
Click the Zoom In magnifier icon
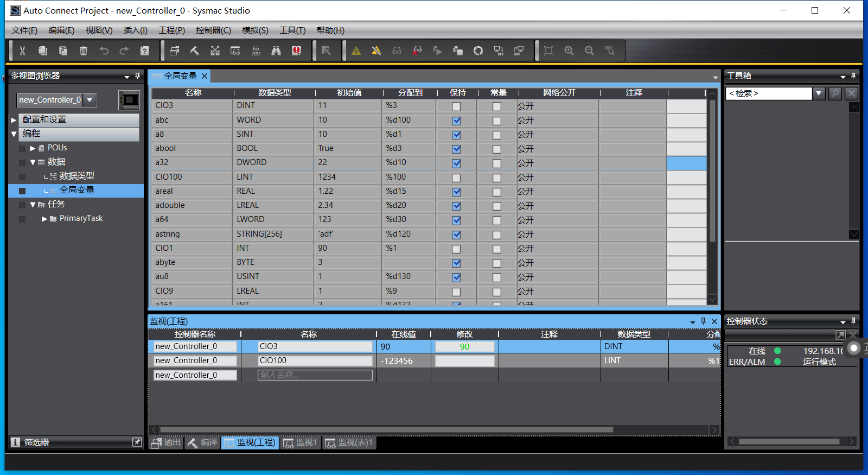569,50
